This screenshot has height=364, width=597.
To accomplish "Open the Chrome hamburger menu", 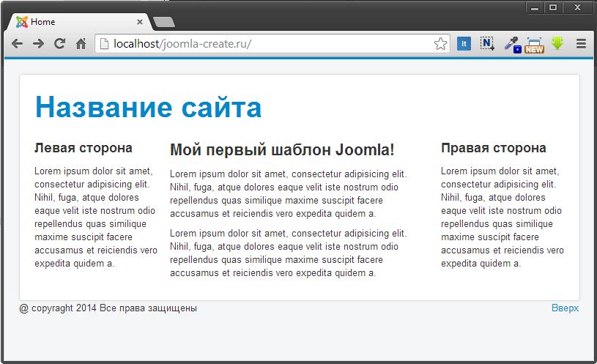I will tap(581, 44).
